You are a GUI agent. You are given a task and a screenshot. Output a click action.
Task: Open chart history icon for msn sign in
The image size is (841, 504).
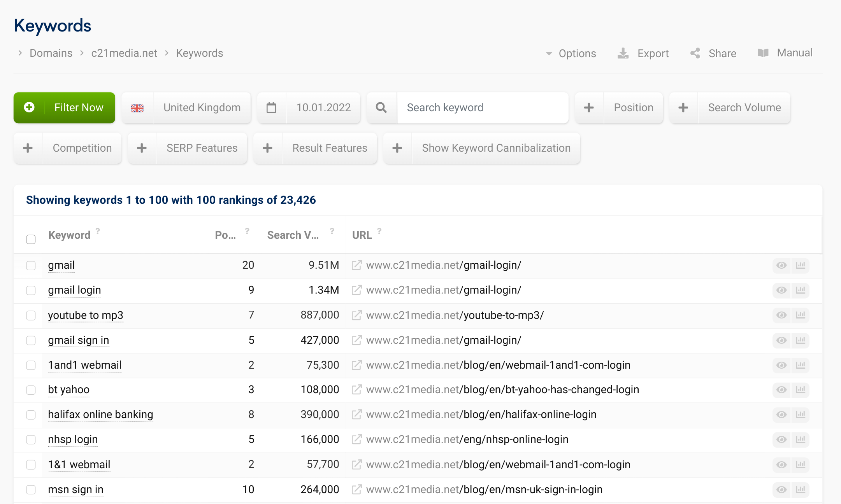(801, 490)
